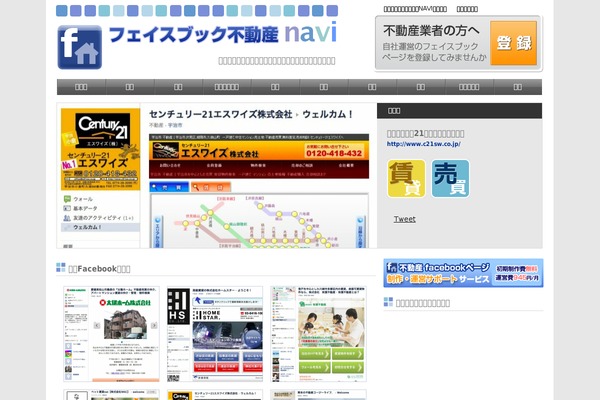Open the HOME STAR page thumbnail
This screenshot has width=600, height=400.
(x=215, y=334)
